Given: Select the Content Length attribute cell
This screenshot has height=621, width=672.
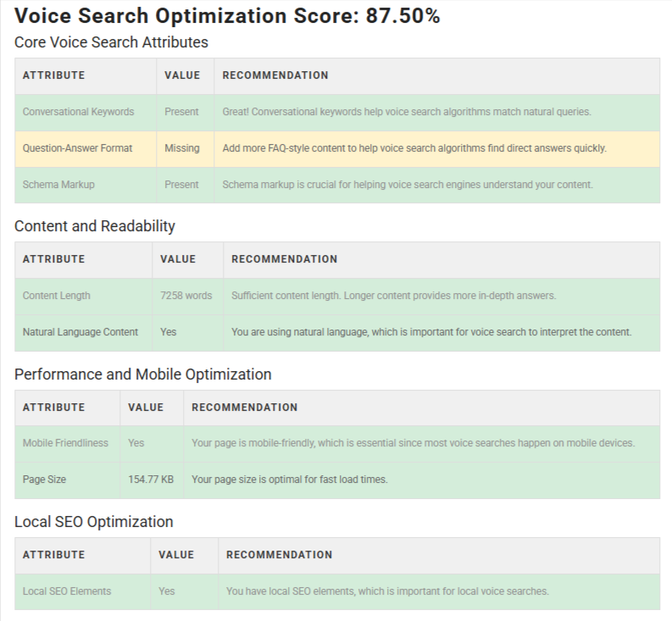Looking at the screenshot, I should [56, 296].
